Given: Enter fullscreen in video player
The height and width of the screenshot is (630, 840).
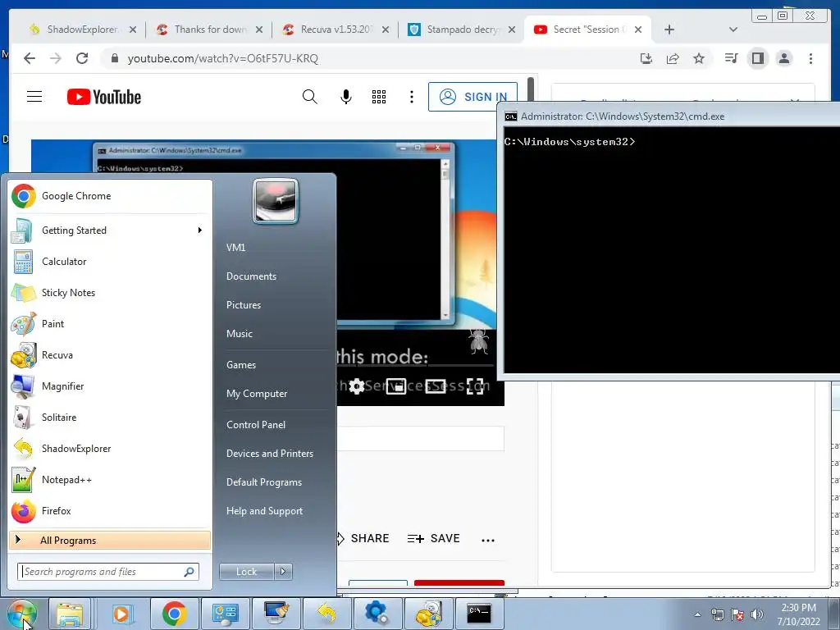Looking at the screenshot, I should [475, 386].
